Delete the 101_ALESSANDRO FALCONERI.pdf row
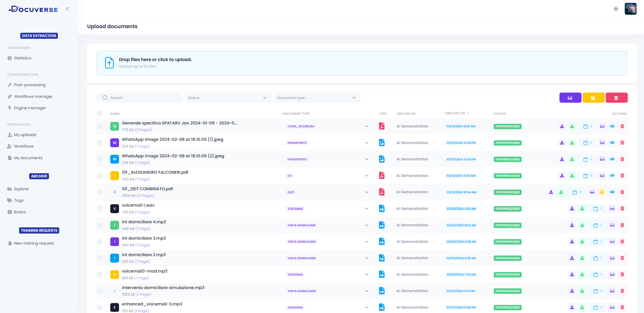The height and width of the screenshot is (313, 644). pos(622,176)
